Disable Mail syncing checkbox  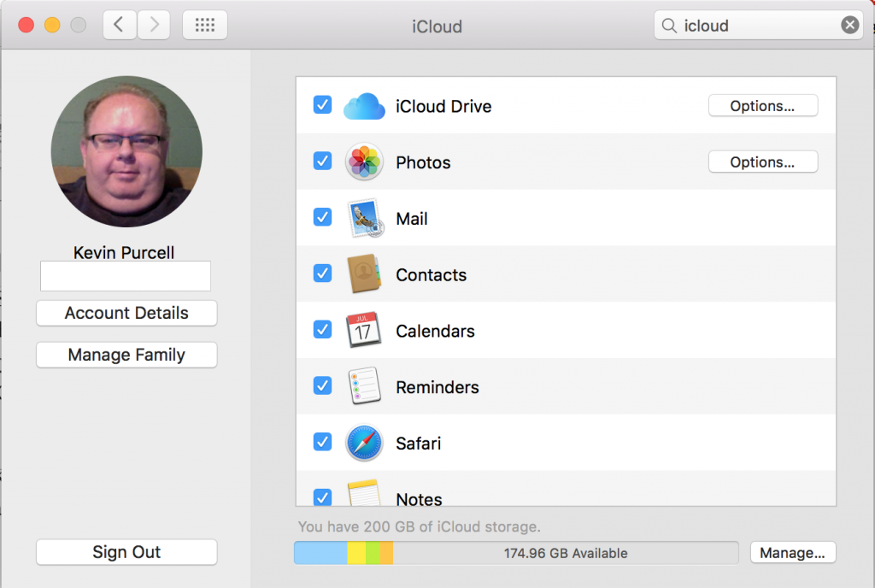tap(322, 217)
